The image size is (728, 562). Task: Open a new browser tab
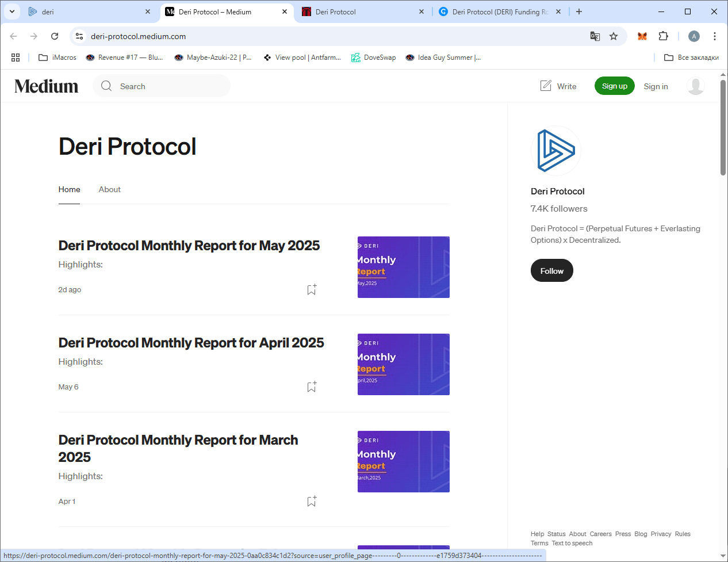579,12
